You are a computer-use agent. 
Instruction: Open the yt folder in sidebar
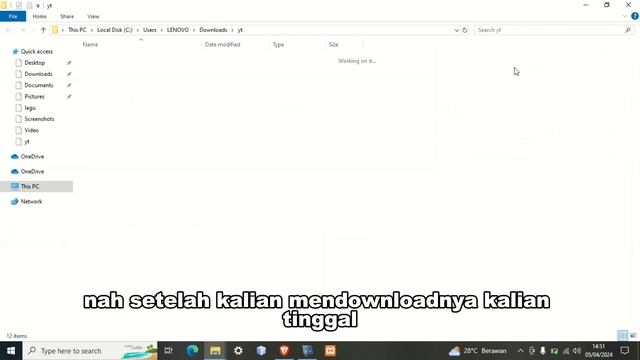[27, 142]
